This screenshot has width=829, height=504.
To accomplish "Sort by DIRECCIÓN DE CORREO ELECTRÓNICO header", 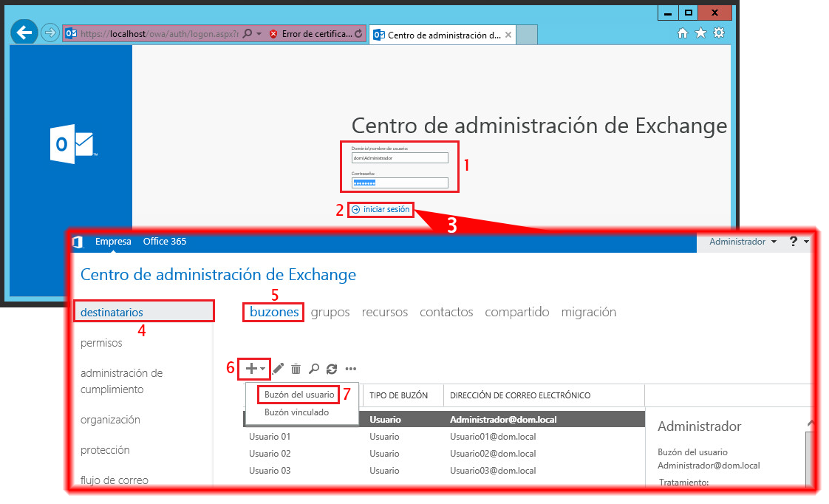I will tap(520, 395).
